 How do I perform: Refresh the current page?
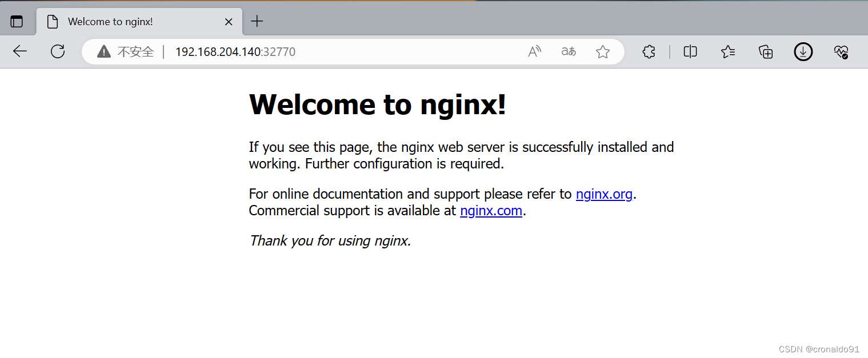click(x=58, y=51)
